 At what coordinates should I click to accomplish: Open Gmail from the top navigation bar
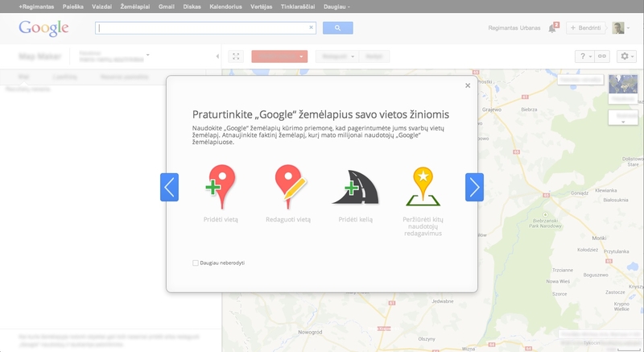point(167,6)
